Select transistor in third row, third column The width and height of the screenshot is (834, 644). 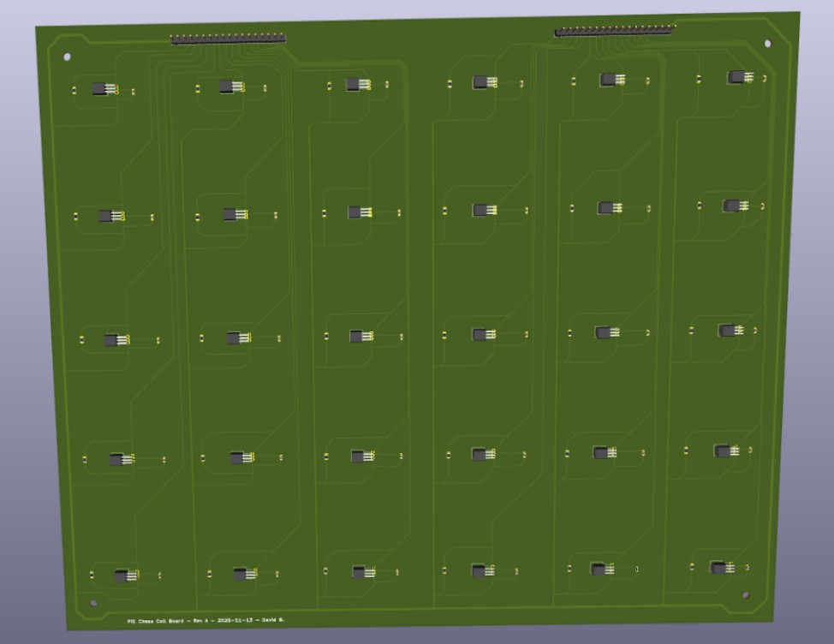(360, 337)
